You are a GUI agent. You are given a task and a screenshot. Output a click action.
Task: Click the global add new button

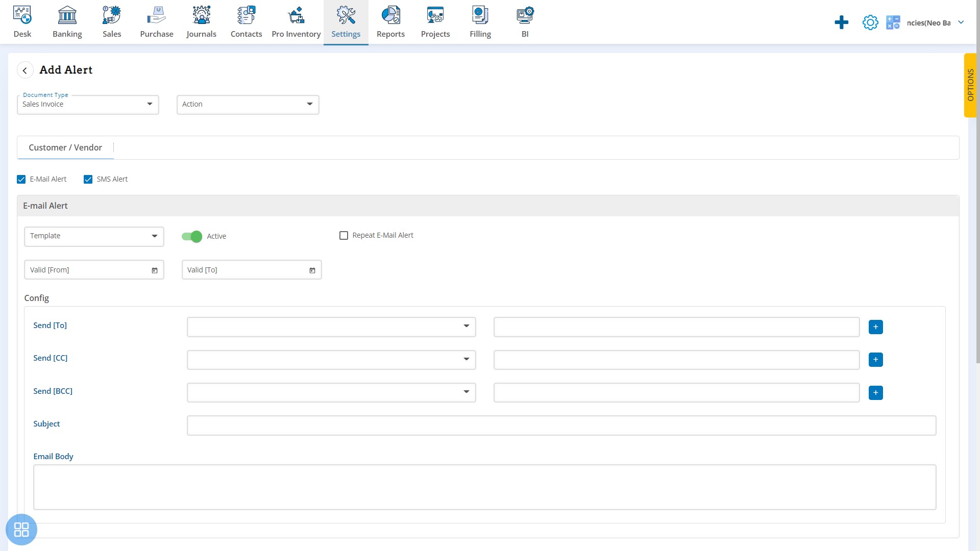click(x=841, y=22)
